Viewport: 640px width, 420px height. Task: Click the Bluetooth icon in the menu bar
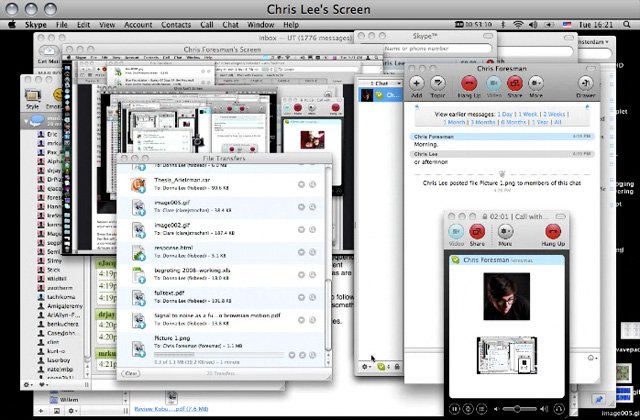click(503, 24)
